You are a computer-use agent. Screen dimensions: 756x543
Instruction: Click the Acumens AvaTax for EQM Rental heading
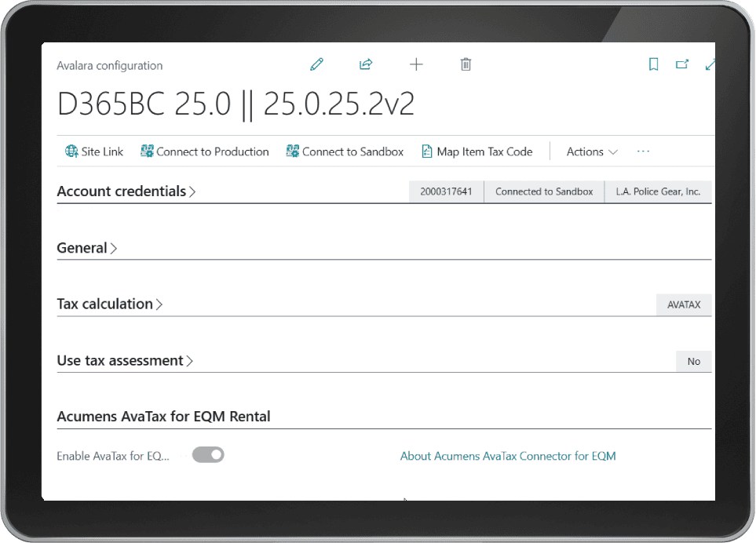pyautogui.click(x=163, y=417)
